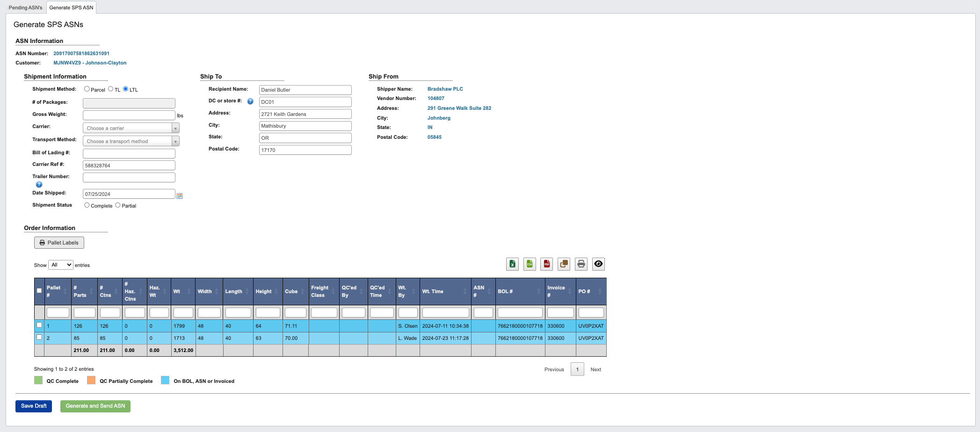Click the help icon beside DC or store #
Image resolution: width=980 pixels, height=432 pixels.
(x=249, y=101)
